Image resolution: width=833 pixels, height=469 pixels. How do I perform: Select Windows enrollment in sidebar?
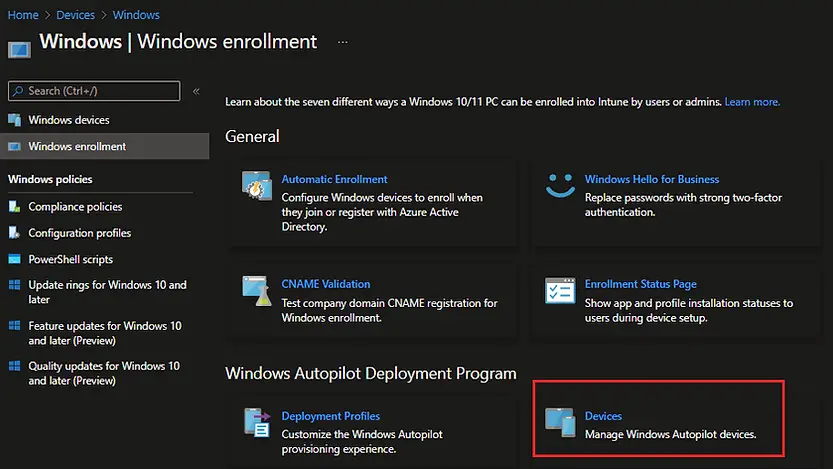coord(105,146)
